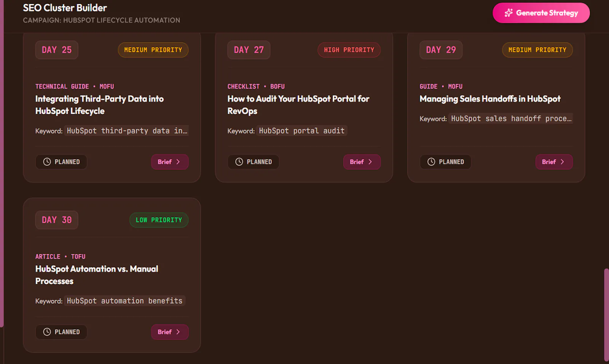Click clock icon in Day 29 Planned status
The height and width of the screenshot is (364, 609).
431,162
